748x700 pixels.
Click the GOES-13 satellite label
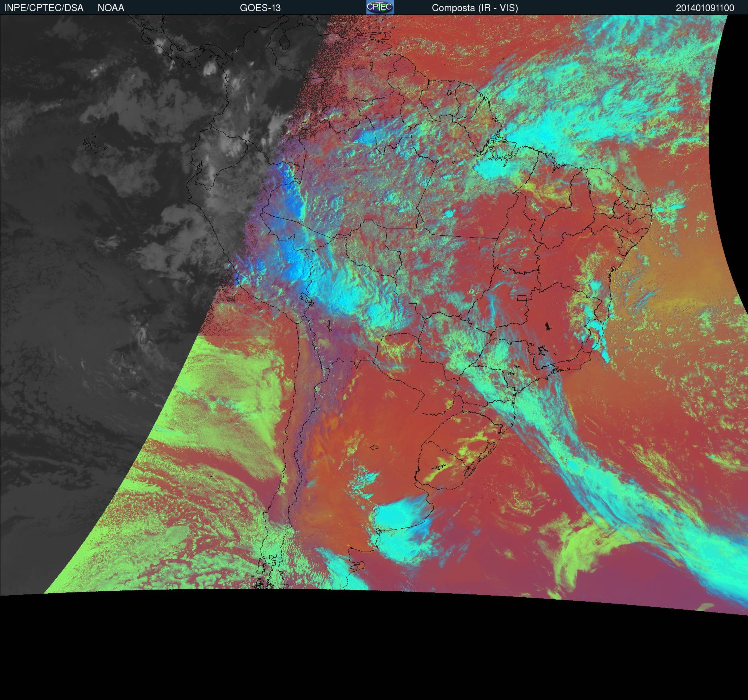(x=260, y=8)
